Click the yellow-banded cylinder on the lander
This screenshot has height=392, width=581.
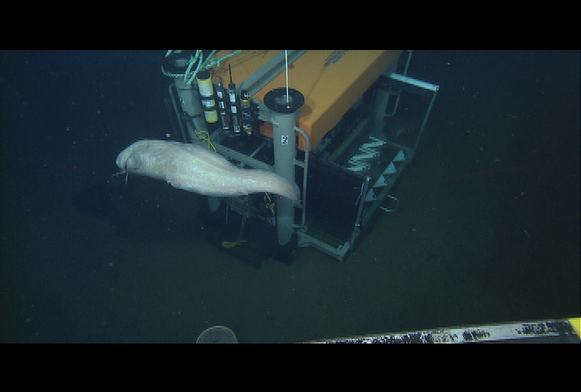207,97
